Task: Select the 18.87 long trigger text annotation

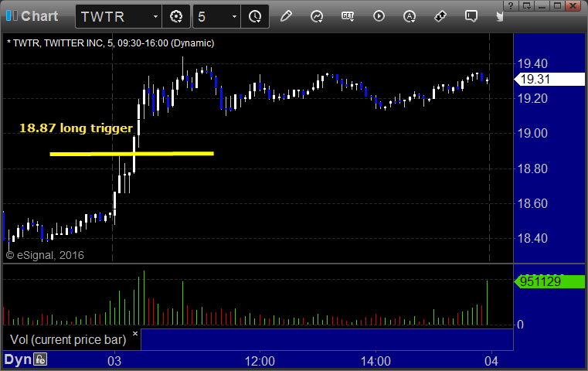Action: 76,128
